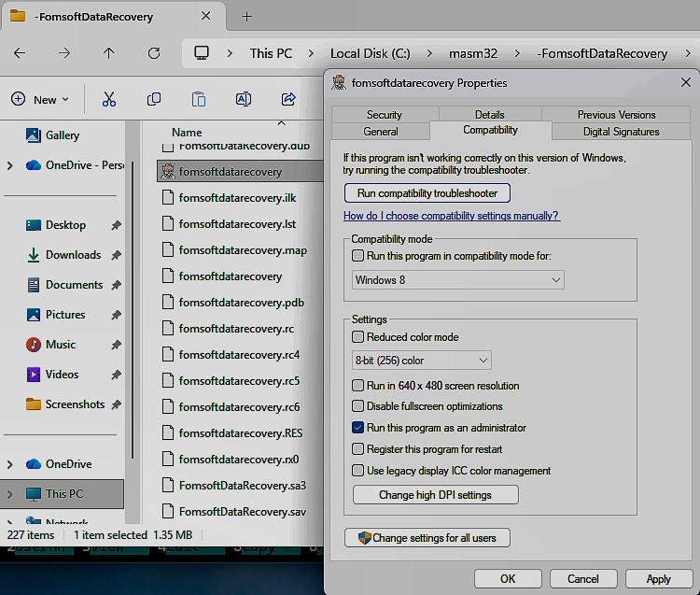Click masm32 in the address bar path

tap(473, 53)
